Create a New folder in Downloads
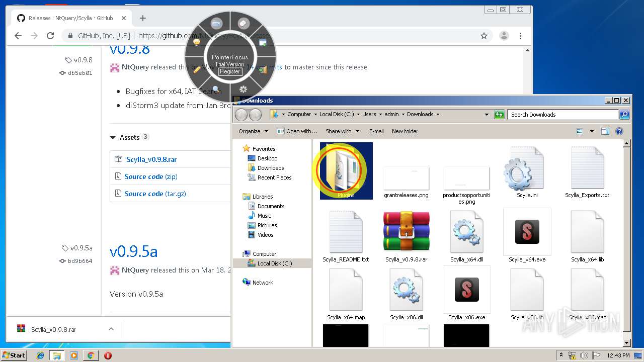Screen dimensions: 644x362 click(x=405, y=131)
